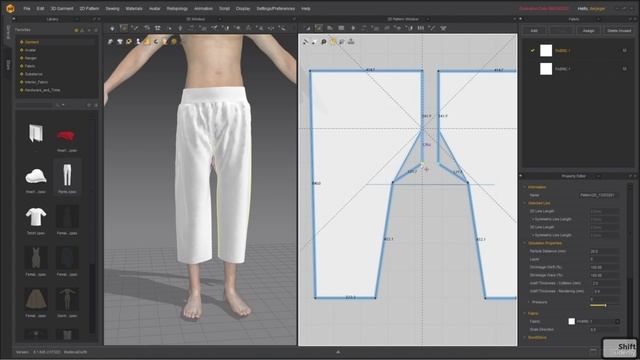Click the Simulate arrow icon in 3D toolbar
640x360 pixels.
click(x=112, y=28)
